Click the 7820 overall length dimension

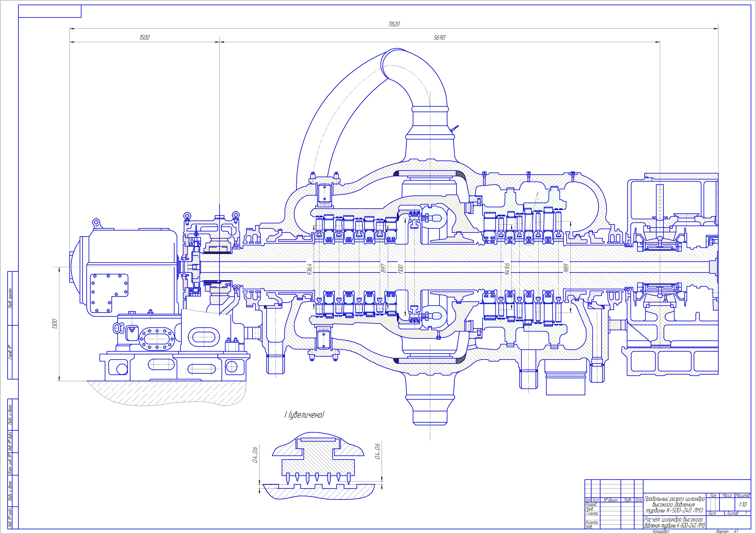click(x=394, y=24)
